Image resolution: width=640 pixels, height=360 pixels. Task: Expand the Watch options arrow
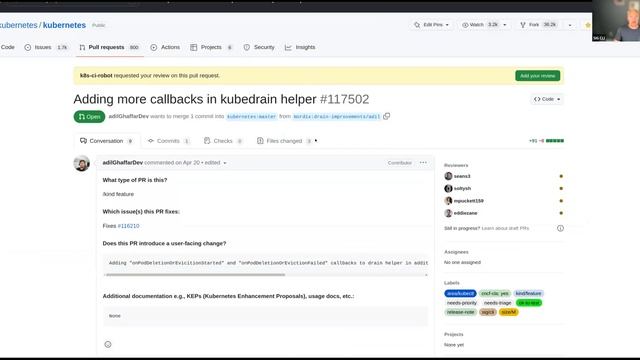point(505,25)
